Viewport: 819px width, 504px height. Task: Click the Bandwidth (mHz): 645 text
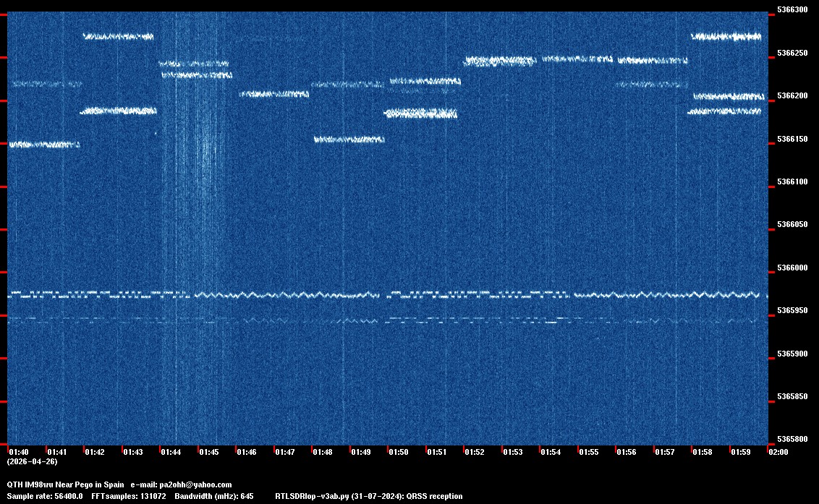214,496
